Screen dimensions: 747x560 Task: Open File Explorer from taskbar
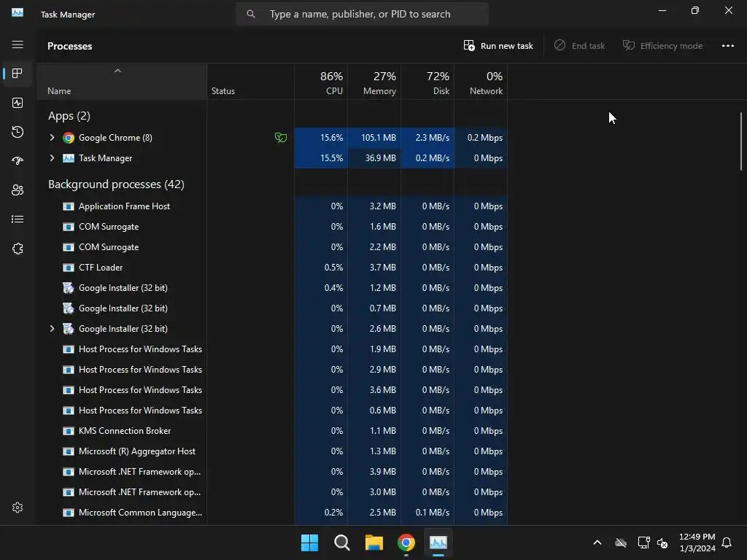tap(374, 542)
